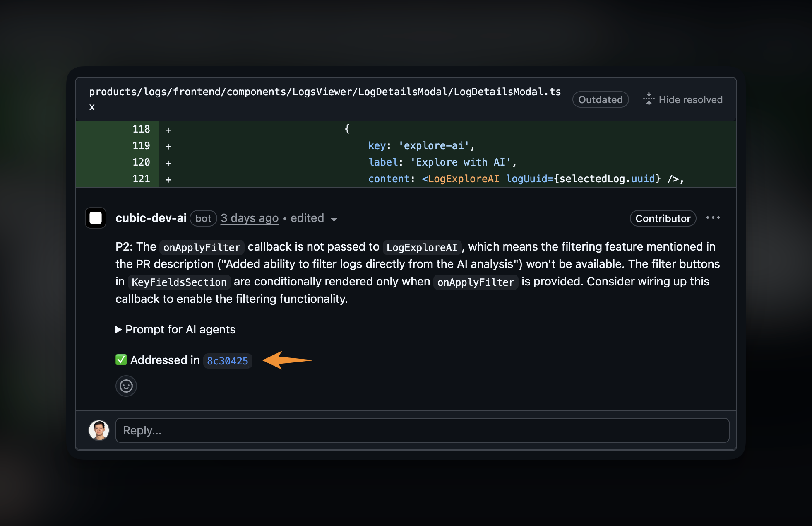Select line number 121 in the diff
Screen dimensions: 812x526
pos(141,179)
